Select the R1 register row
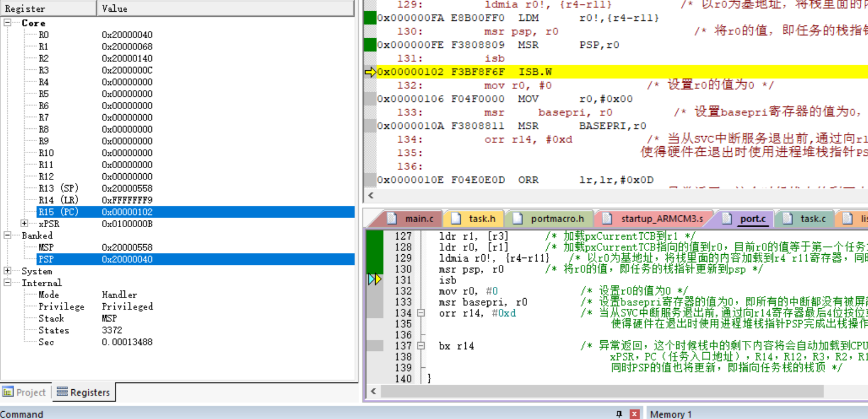Image resolution: width=868 pixels, height=419 pixels. pos(178,47)
